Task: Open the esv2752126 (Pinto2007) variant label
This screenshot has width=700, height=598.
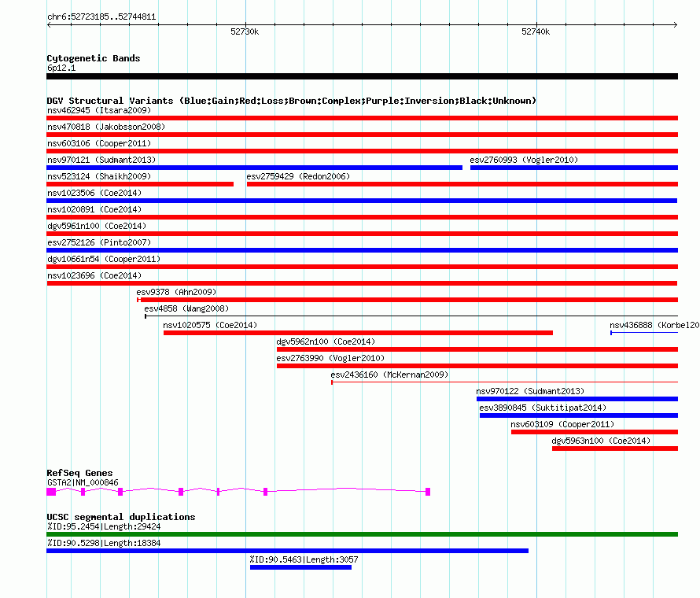Action: coord(99,242)
